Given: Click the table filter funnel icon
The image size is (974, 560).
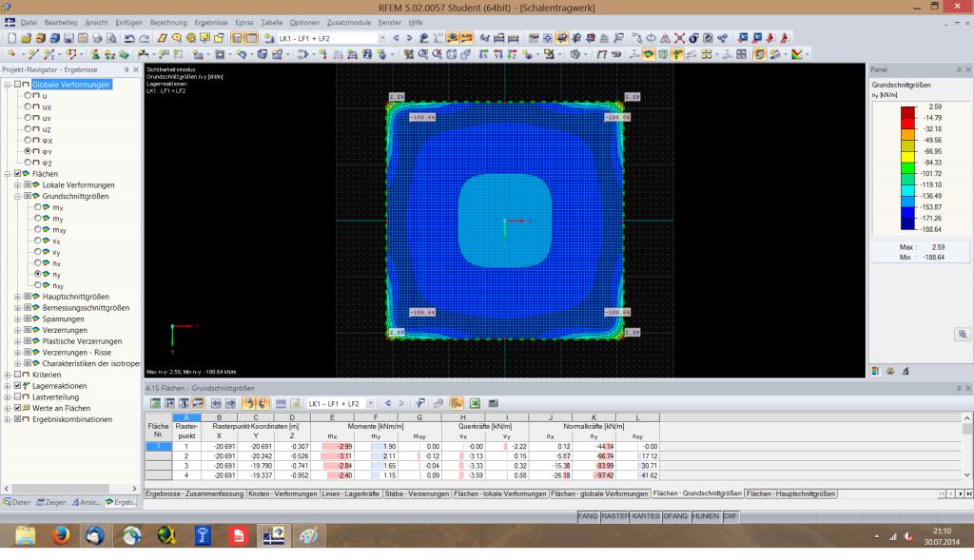Looking at the screenshot, I should coord(420,403).
